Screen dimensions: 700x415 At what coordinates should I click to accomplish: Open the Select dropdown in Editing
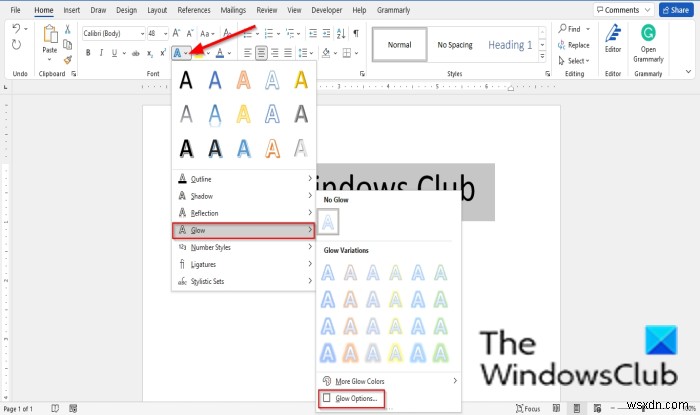[x=574, y=61]
